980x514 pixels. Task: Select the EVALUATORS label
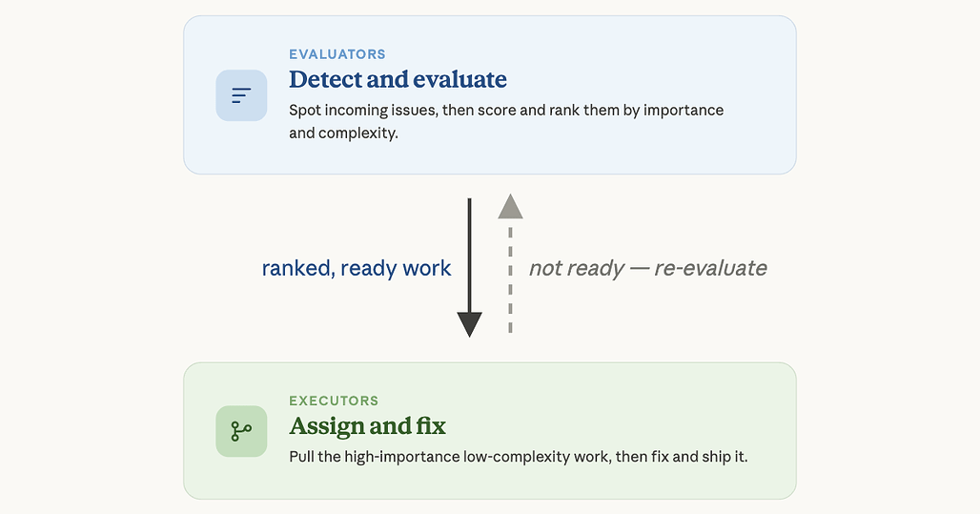click(x=337, y=54)
